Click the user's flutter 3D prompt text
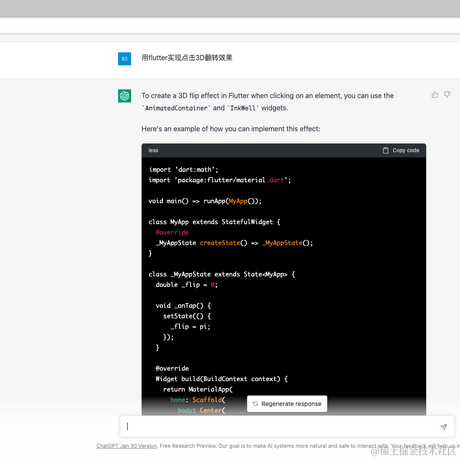This screenshot has width=460, height=460. [x=187, y=58]
